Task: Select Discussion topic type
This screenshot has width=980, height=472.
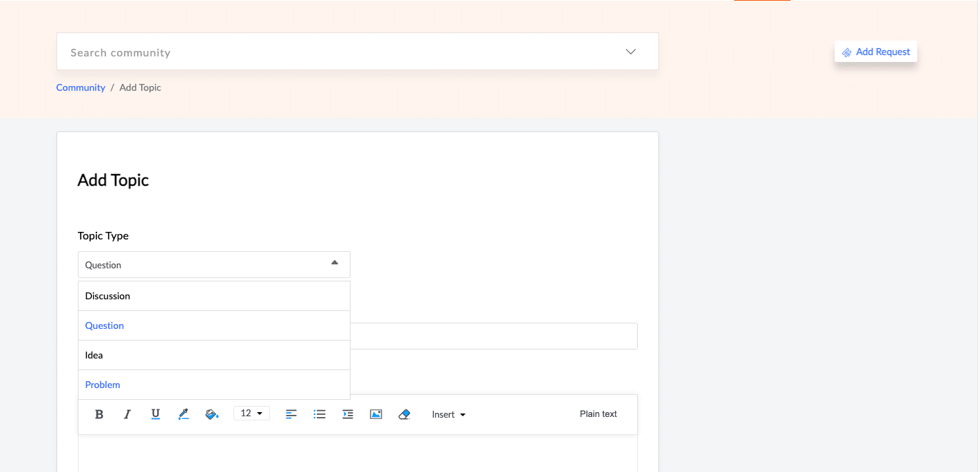Action: click(214, 296)
